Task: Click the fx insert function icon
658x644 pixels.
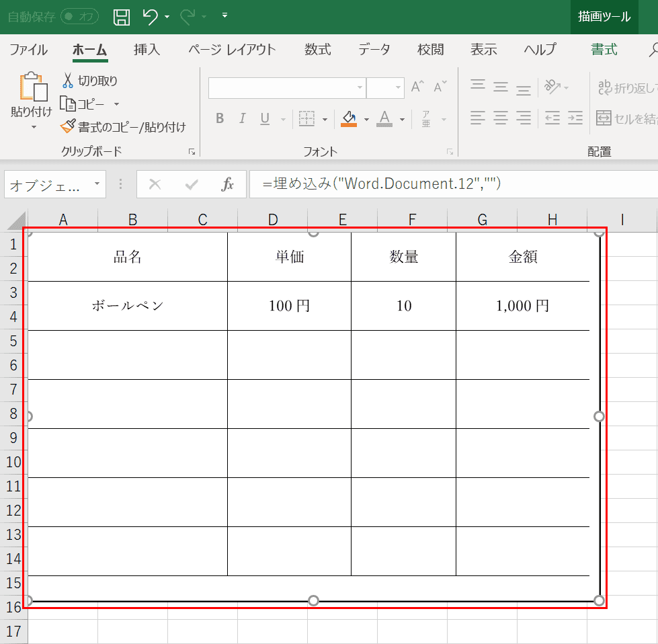Action: pyautogui.click(x=227, y=184)
